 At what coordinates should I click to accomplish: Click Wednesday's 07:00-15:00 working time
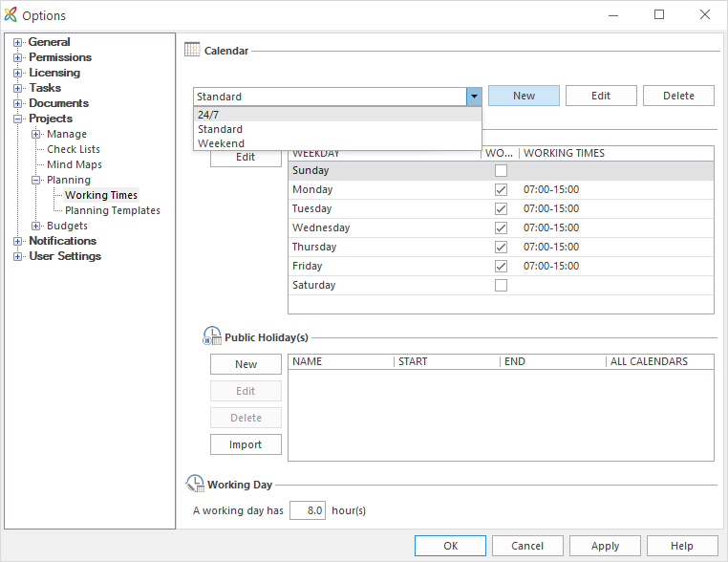click(551, 227)
